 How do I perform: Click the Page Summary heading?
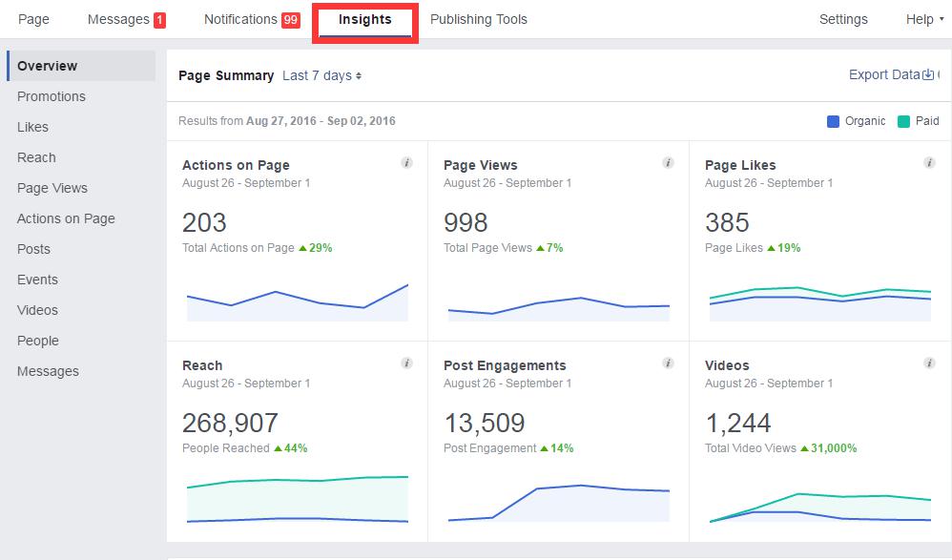[226, 76]
